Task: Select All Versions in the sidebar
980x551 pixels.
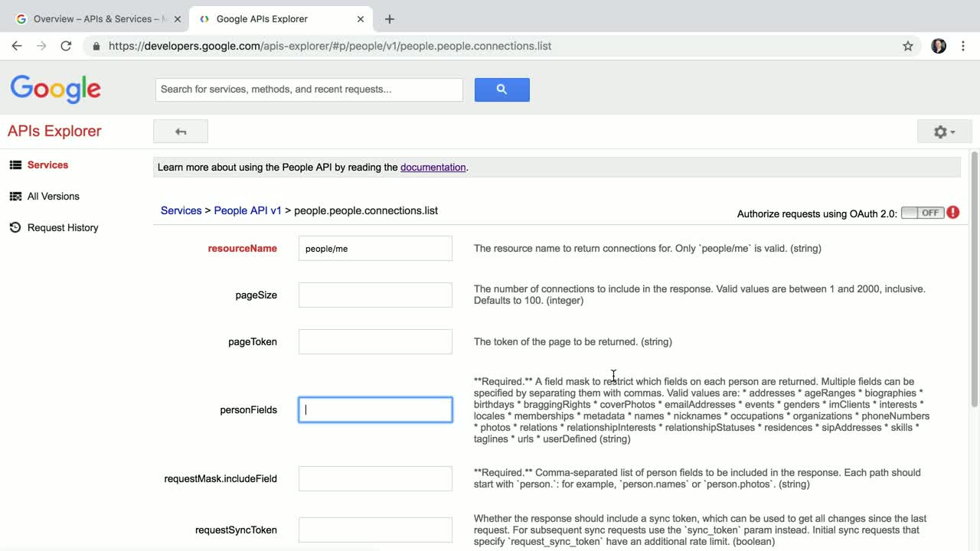Action: pyautogui.click(x=53, y=197)
